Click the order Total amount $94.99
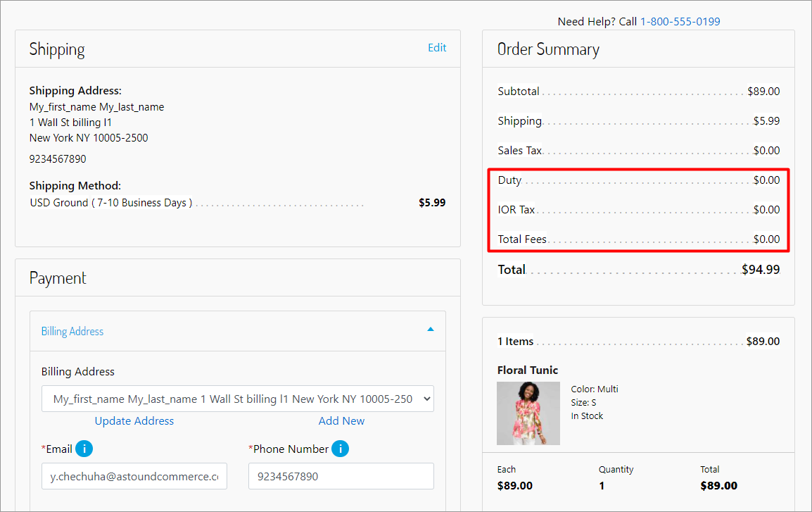The width and height of the screenshot is (812, 512). 761,270
